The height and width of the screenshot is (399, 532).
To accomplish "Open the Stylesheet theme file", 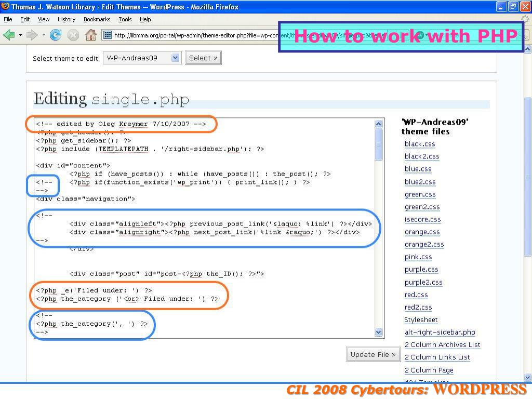I will coord(421,320).
